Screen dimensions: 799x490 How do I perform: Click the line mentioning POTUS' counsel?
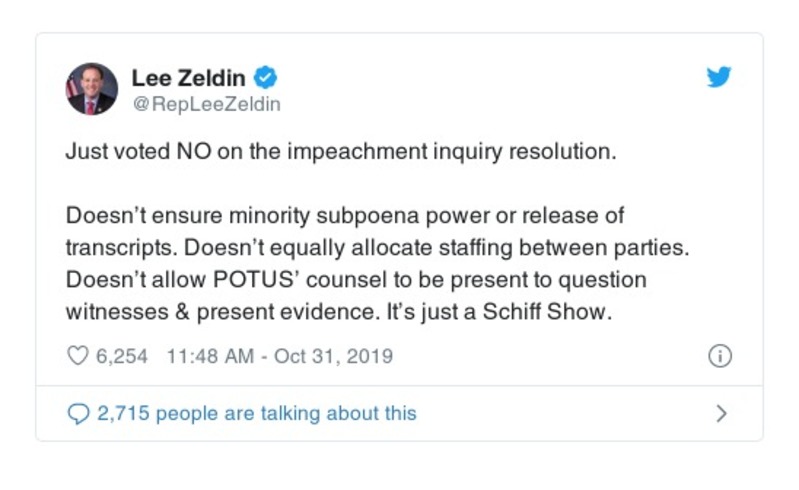click(356, 280)
